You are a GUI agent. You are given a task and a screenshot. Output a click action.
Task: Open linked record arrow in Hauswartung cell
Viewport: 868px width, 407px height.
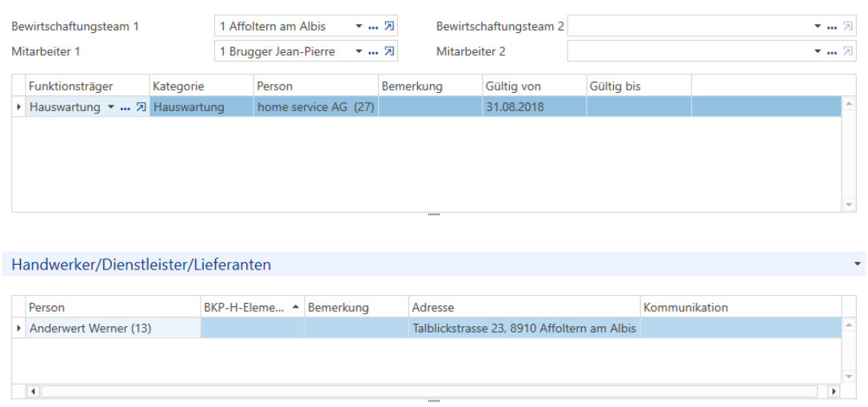click(141, 107)
